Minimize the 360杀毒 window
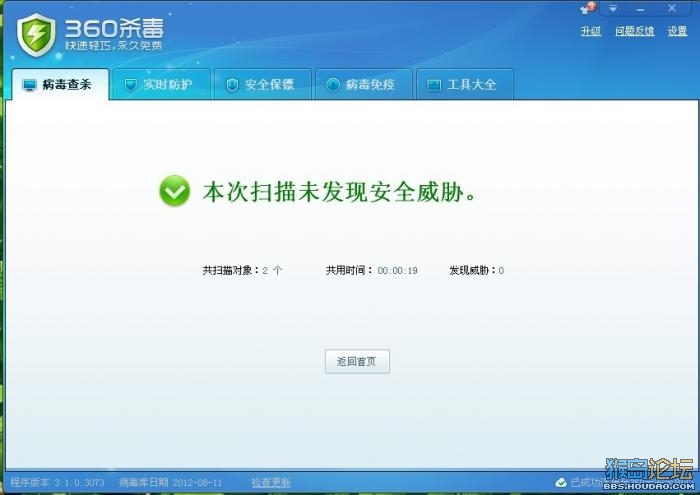This screenshot has height=495, width=700. [641, 9]
